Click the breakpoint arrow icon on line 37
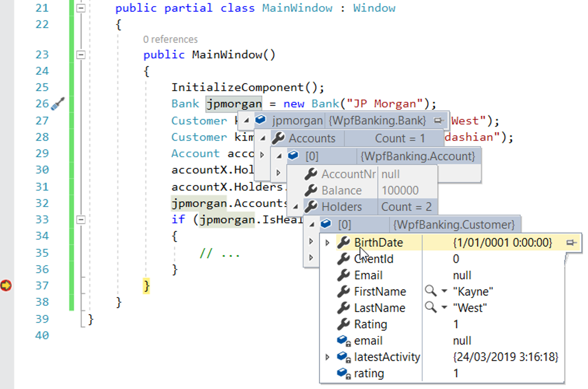The image size is (588, 389). coord(6,285)
